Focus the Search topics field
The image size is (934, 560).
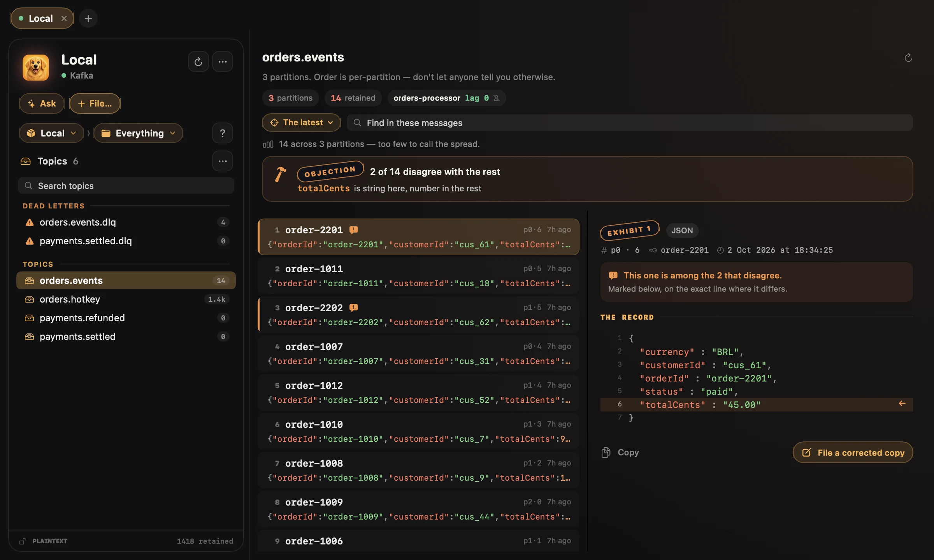click(126, 186)
